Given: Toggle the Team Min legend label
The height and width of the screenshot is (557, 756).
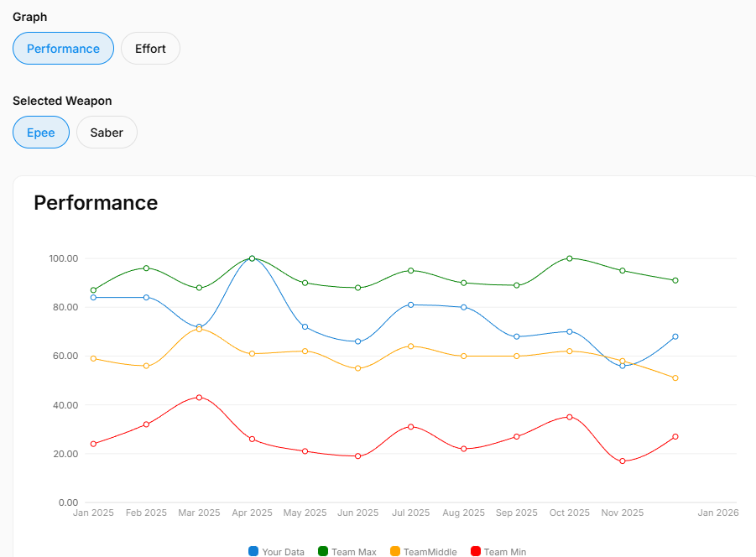Looking at the screenshot, I should [x=504, y=552].
